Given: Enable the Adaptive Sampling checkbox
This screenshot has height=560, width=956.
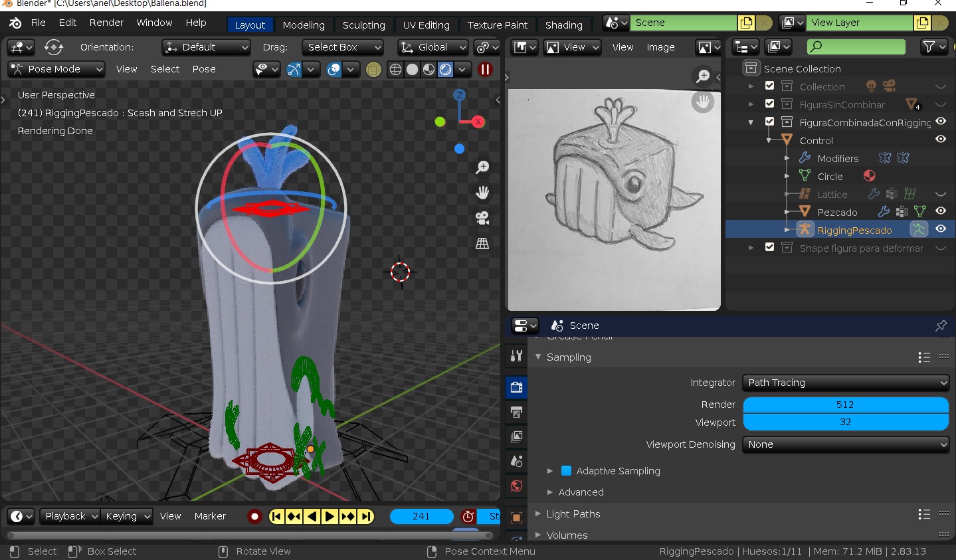Looking at the screenshot, I should pos(567,471).
